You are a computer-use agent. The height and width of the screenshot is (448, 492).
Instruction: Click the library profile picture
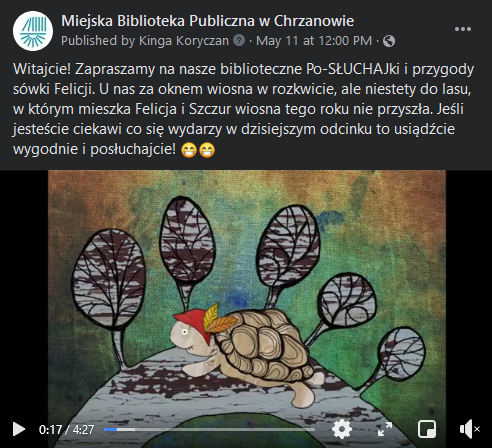point(33,31)
